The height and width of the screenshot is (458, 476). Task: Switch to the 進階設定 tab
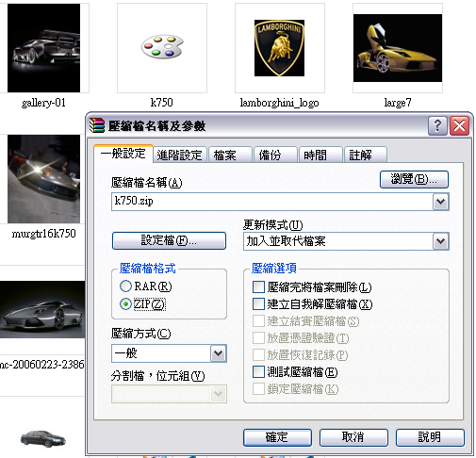[x=179, y=155]
